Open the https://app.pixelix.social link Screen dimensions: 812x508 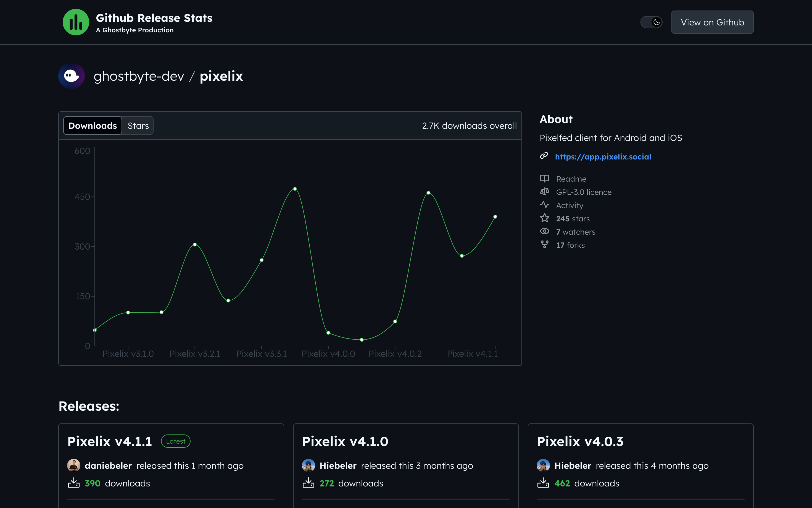coord(603,157)
